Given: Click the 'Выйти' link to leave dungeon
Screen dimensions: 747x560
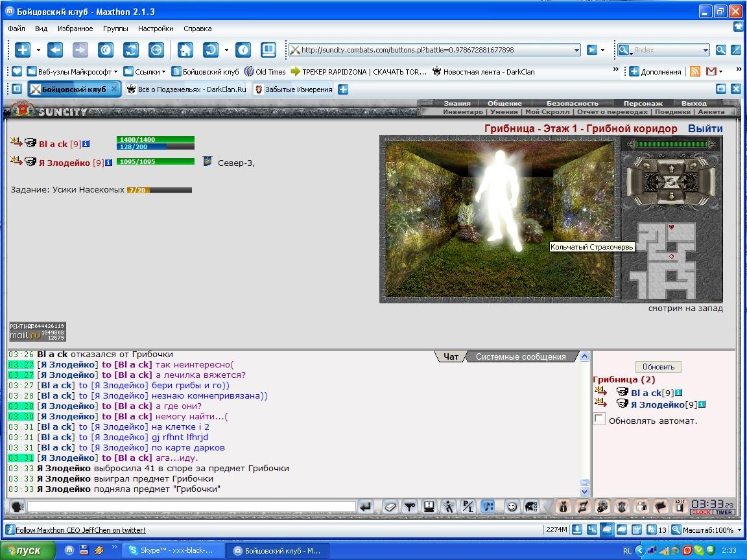Looking at the screenshot, I should coord(705,128).
